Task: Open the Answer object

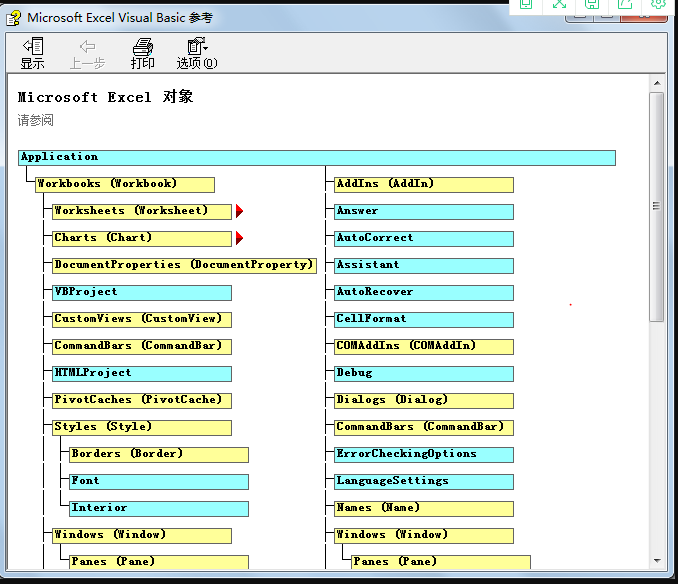Action: pyautogui.click(x=424, y=212)
